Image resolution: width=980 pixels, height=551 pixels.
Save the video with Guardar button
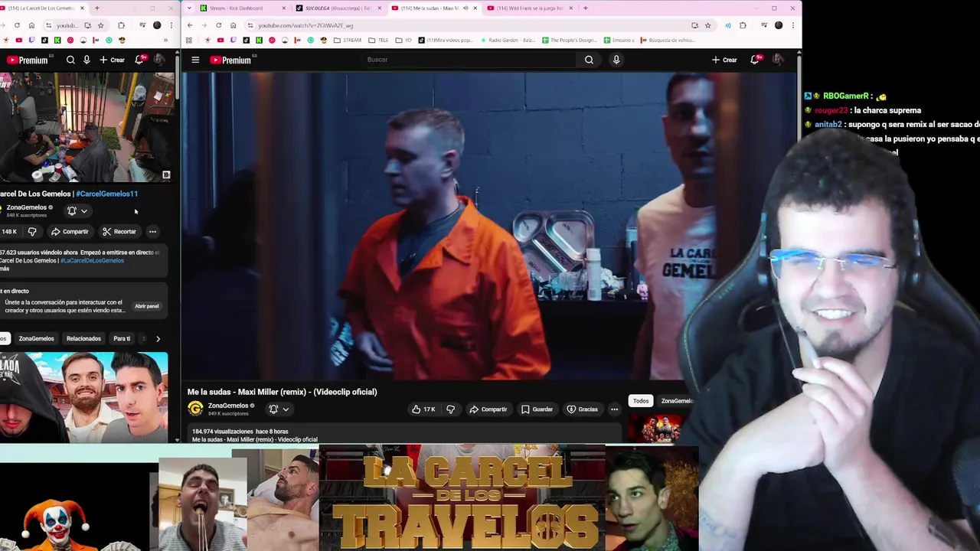pyautogui.click(x=537, y=409)
